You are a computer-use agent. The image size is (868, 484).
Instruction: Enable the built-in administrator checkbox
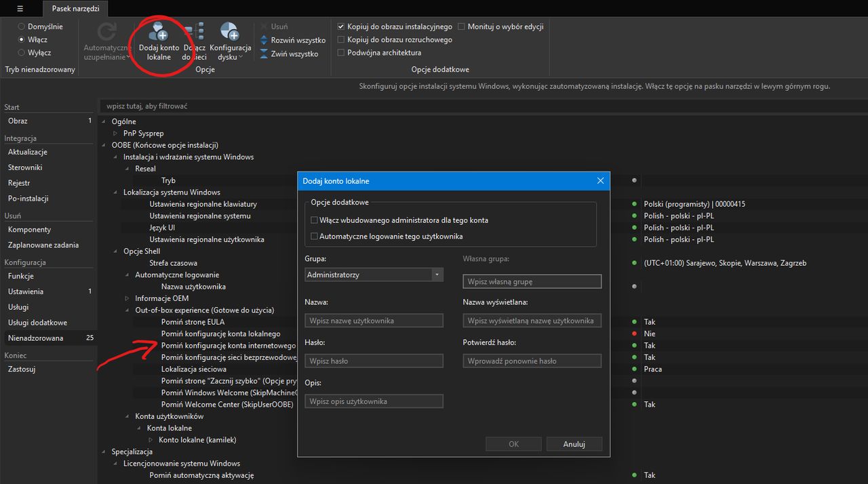pos(314,220)
